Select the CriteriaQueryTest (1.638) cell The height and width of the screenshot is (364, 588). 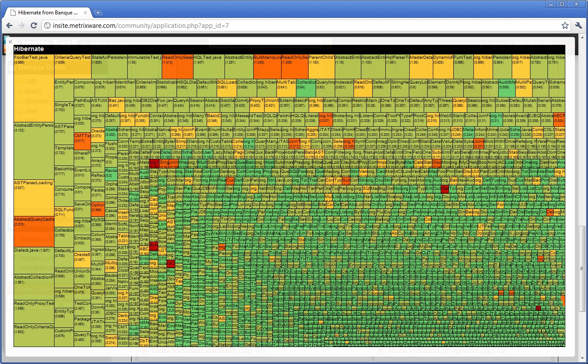pos(73,67)
